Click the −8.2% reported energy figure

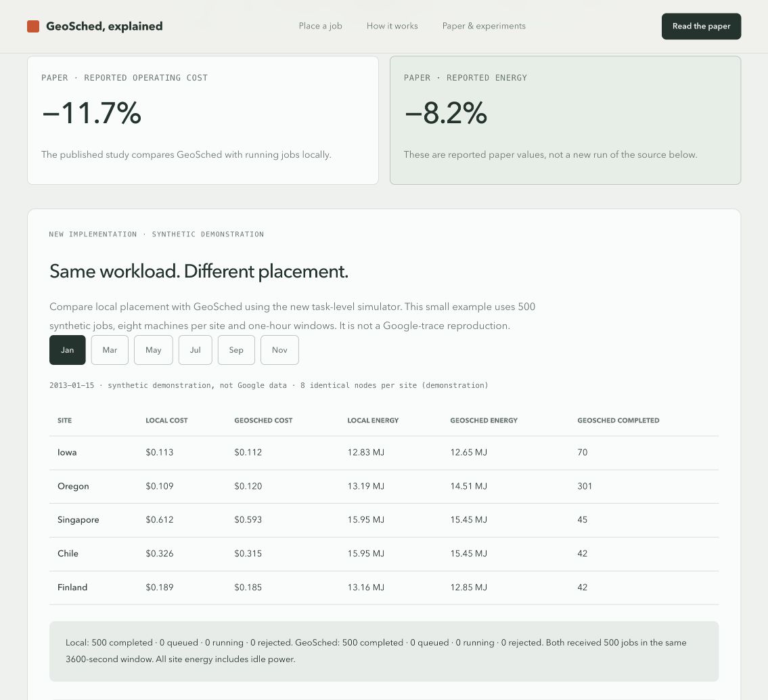coord(446,113)
